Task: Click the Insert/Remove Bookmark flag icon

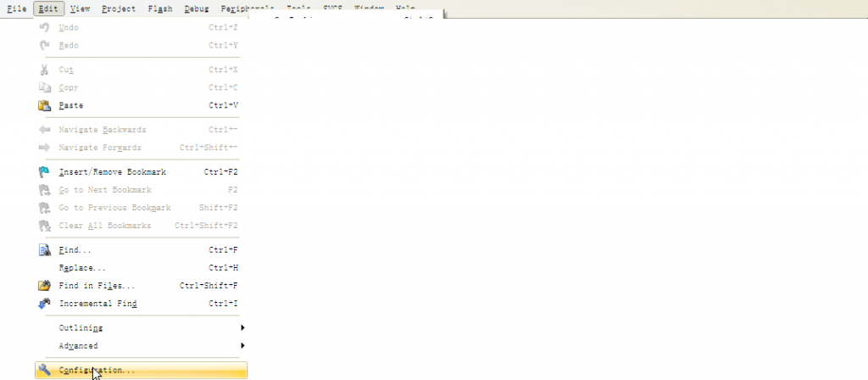Action: pos(45,171)
